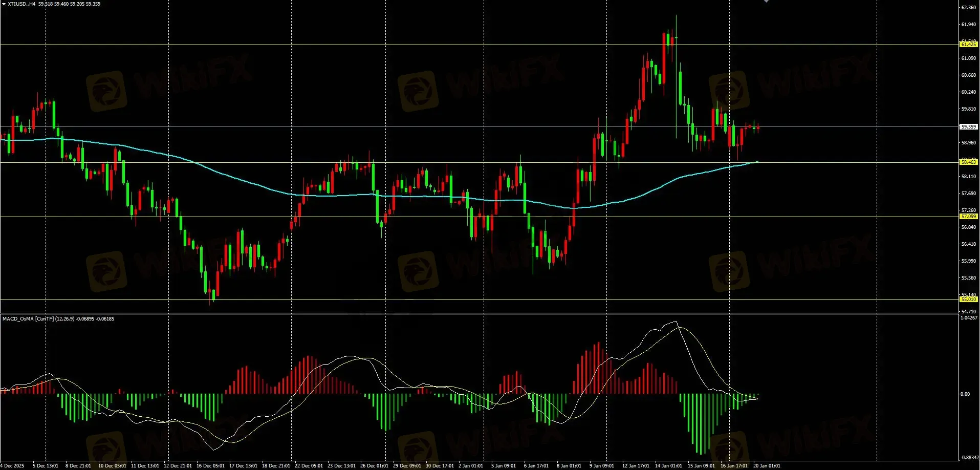Click the 12 Jan 17:01 time axis label
Image resolution: width=980 pixels, height=470 pixels.
coord(636,466)
